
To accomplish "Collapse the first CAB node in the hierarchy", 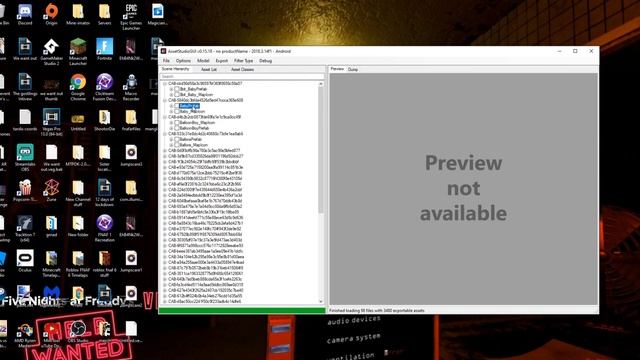I will click(165, 83).
